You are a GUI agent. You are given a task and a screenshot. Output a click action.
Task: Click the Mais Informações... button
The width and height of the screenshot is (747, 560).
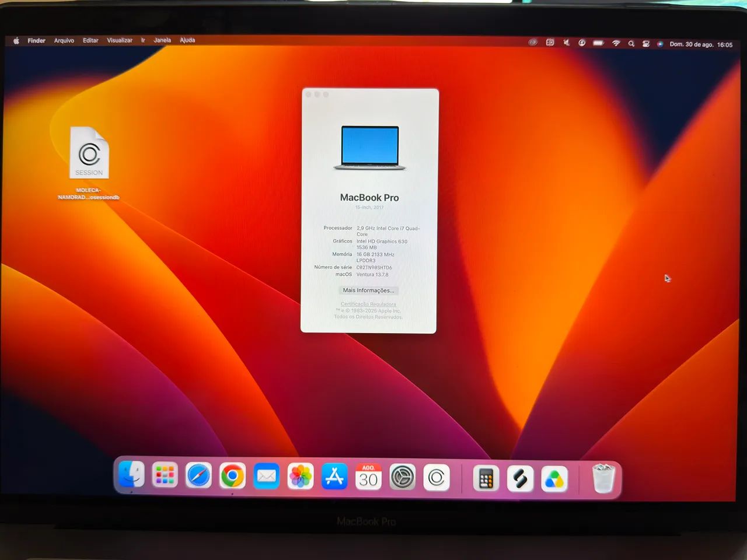click(368, 290)
